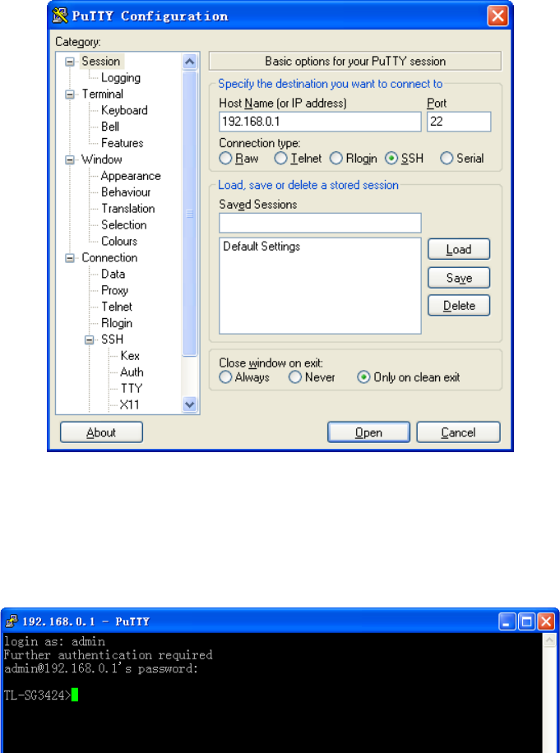
Task: Click the Load session button
Action: [459, 250]
